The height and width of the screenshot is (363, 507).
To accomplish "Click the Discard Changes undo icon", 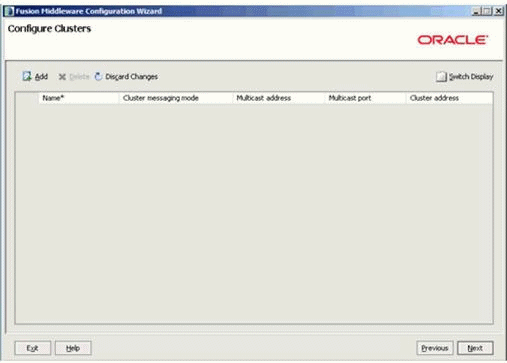I will [98, 76].
